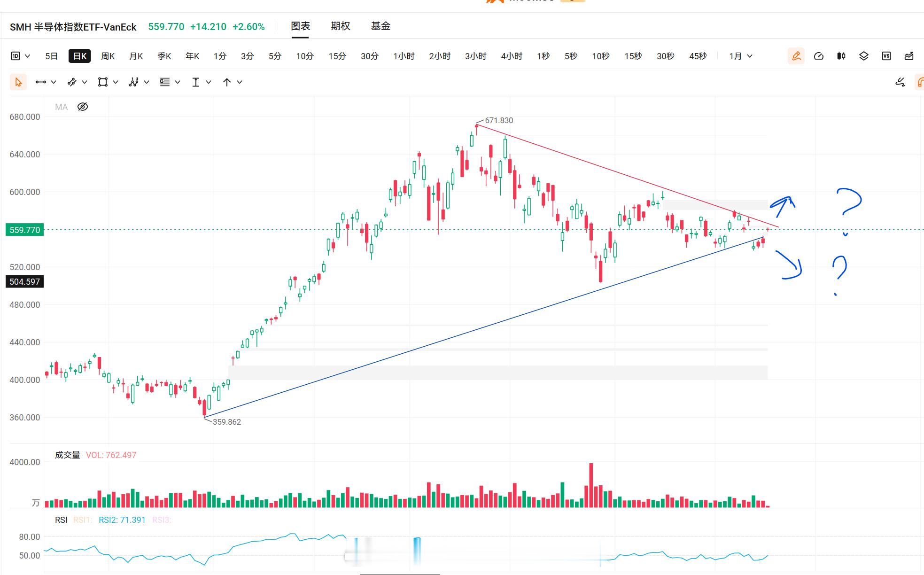Expand the trend line tool dropdown arrow
Viewport: 924px width, 575px height.
point(54,82)
